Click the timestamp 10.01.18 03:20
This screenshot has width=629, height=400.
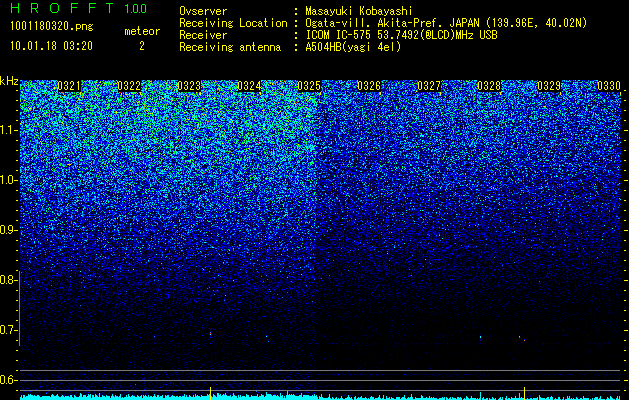pyautogui.click(x=52, y=46)
